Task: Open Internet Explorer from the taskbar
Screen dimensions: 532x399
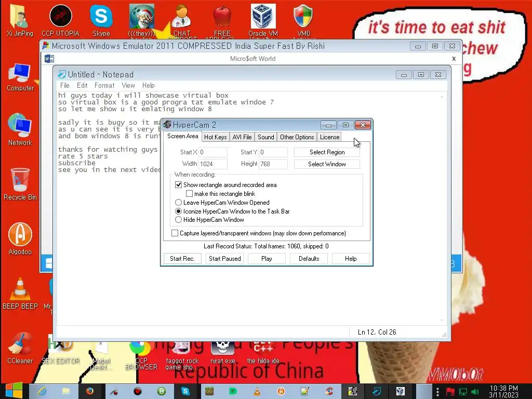Action: (43, 391)
